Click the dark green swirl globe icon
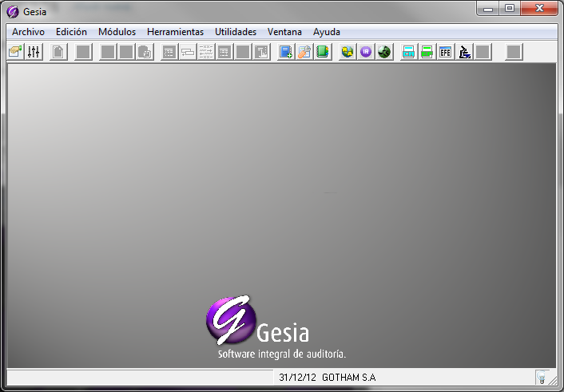Viewport: 564px width, 392px height. click(384, 52)
